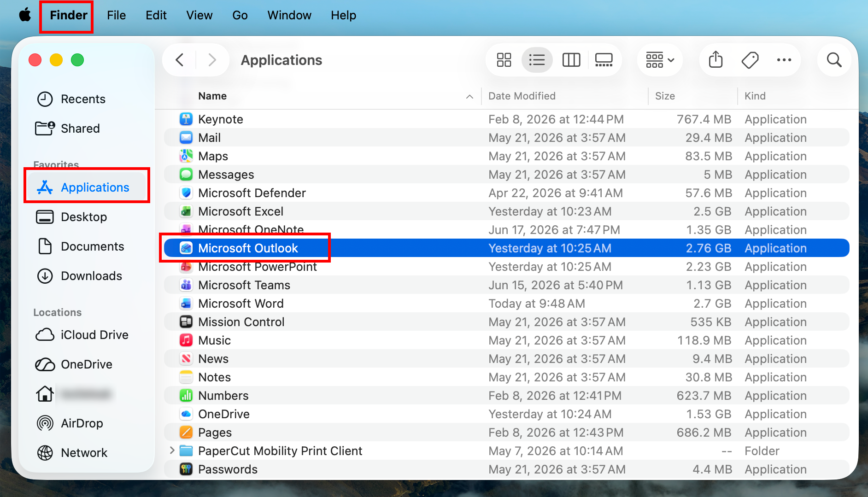This screenshot has width=868, height=497.
Task: Select the Mail app icon
Action: click(186, 137)
